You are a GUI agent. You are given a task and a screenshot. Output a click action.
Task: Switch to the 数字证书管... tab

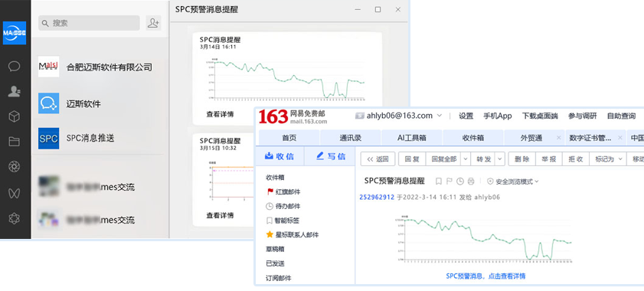(x=590, y=138)
